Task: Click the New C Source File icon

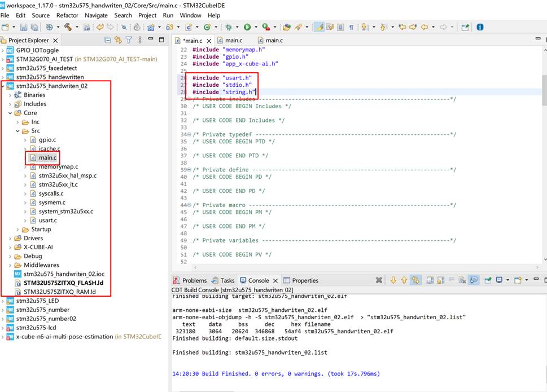Action: pos(189,27)
